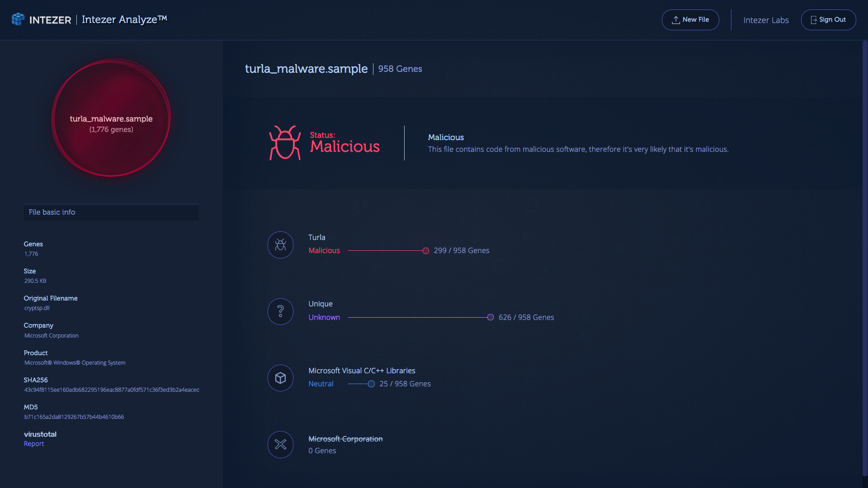
Task: Click the red malicious bug status icon
Action: coord(285,143)
